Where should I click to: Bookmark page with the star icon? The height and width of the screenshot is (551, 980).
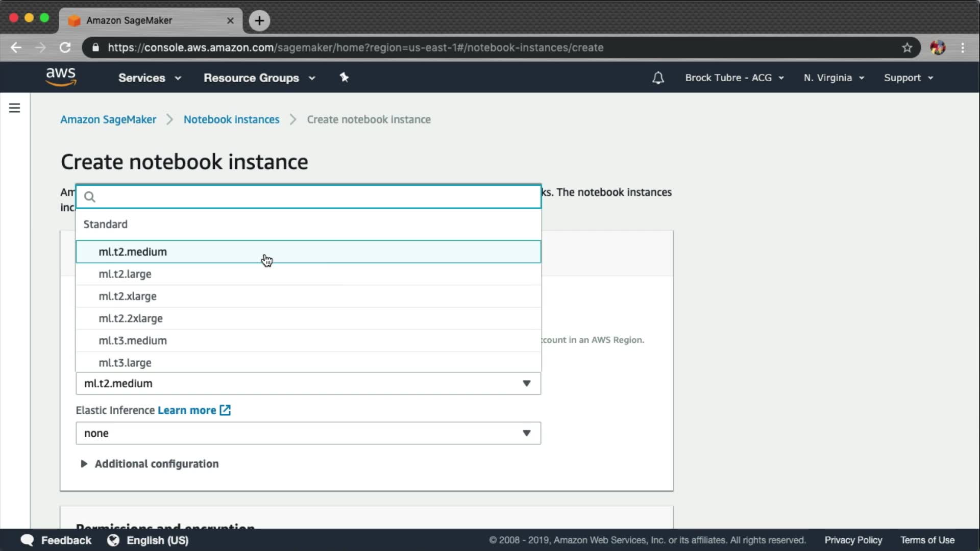tap(906, 47)
